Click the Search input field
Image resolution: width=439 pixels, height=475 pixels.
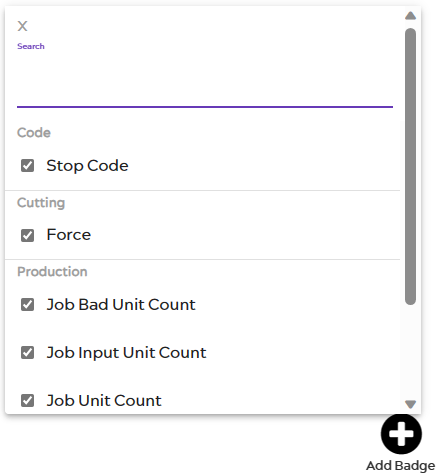pos(205,80)
